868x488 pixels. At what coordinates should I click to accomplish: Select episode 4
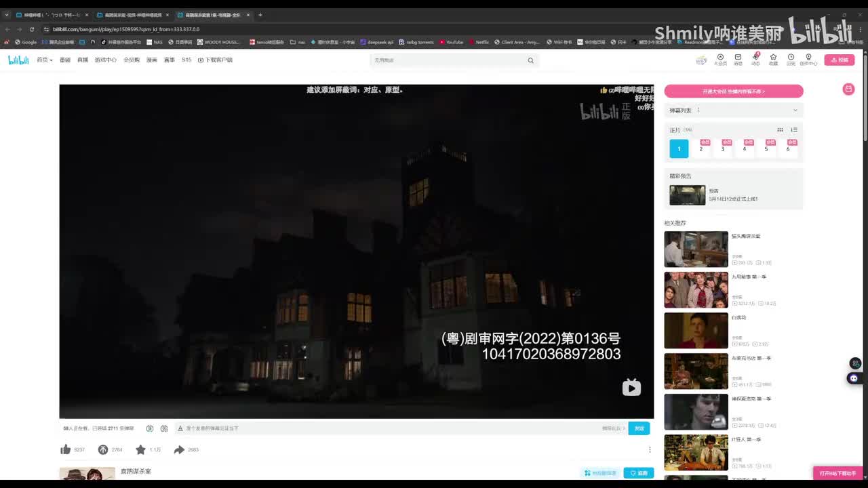pos(745,148)
